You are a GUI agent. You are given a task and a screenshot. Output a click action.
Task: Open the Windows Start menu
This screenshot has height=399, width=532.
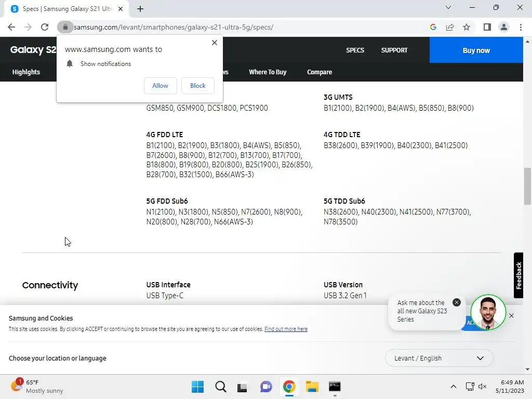(x=197, y=387)
